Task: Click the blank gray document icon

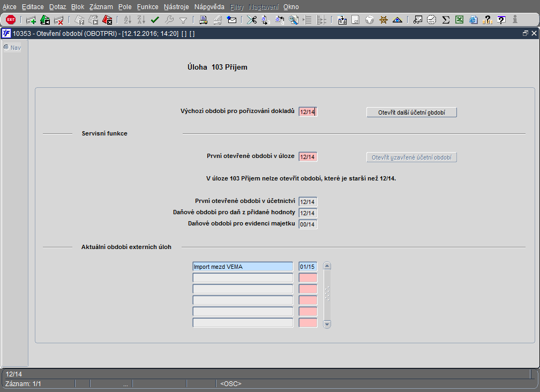Action: 355,20
